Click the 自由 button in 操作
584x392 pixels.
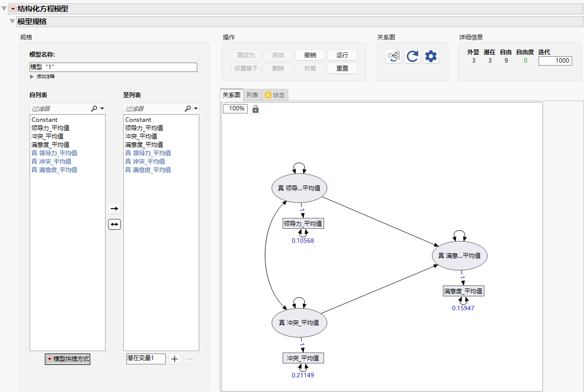(x=278, y=55)
